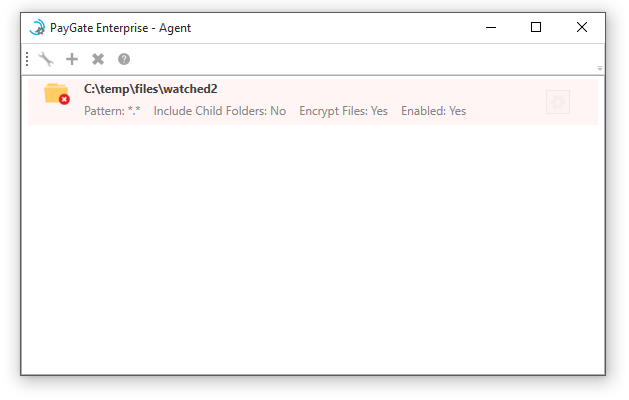Screen dimensions: 629x400
Task: Add a new watched folder with plus icon
Action: [72, 59]
